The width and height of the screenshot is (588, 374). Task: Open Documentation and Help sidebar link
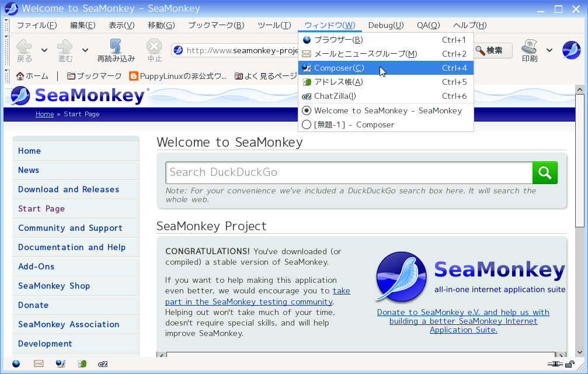click(72, 247)
